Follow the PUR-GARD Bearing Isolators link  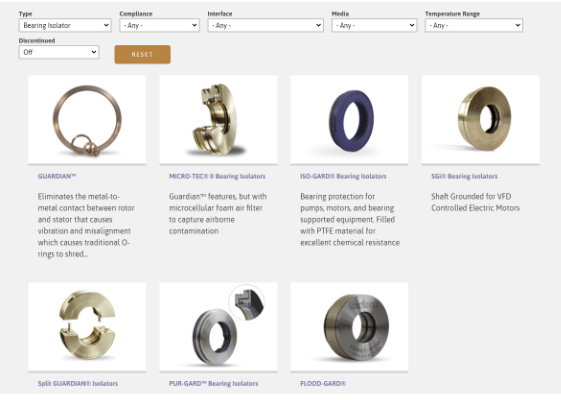213,383
